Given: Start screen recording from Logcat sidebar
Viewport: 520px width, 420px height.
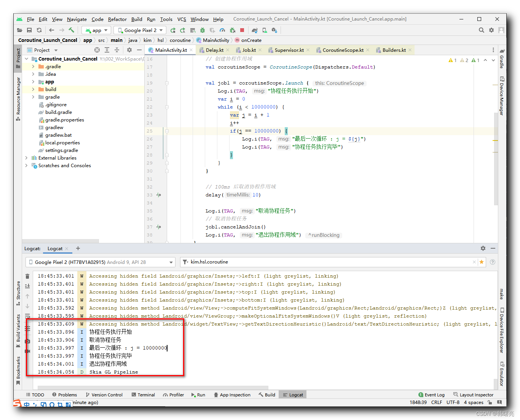Looking at the screenshot, I should pos(27,351).
